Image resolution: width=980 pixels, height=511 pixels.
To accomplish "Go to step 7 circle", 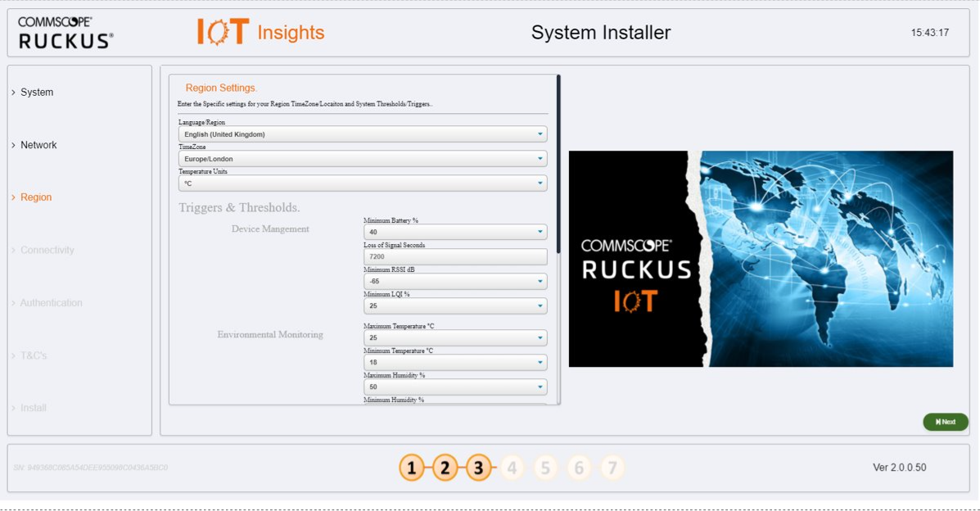I will pyautogui.click(x=612, y=468).
